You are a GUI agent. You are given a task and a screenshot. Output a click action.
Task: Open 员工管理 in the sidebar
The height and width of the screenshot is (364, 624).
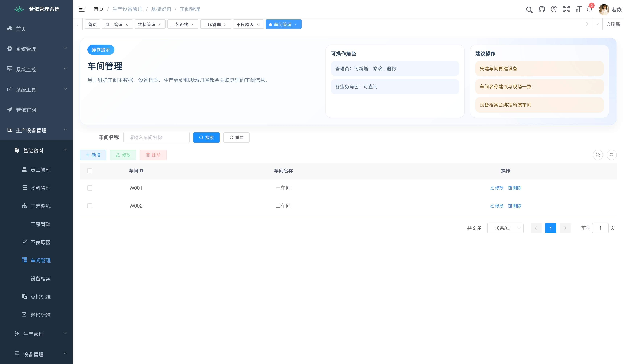click(x=36, y=170)
